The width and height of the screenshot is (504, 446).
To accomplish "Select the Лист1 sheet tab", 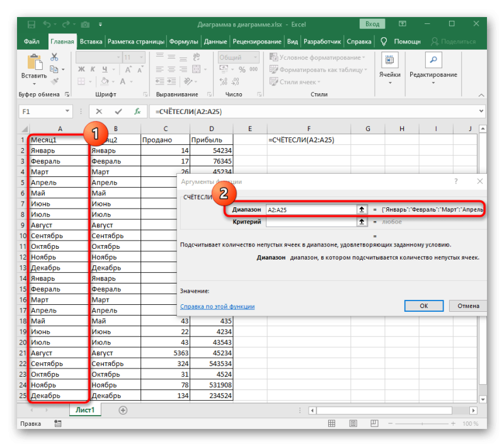I will 85,410.
